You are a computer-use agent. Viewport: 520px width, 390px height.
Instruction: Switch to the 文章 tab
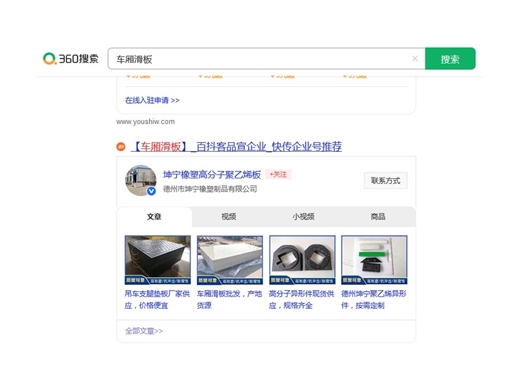pyautogui.click(x=154, y=217)
